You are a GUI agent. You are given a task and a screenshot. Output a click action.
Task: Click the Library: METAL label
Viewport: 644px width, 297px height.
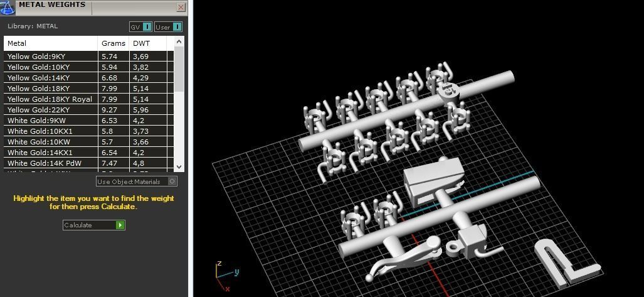click(33, 26)
